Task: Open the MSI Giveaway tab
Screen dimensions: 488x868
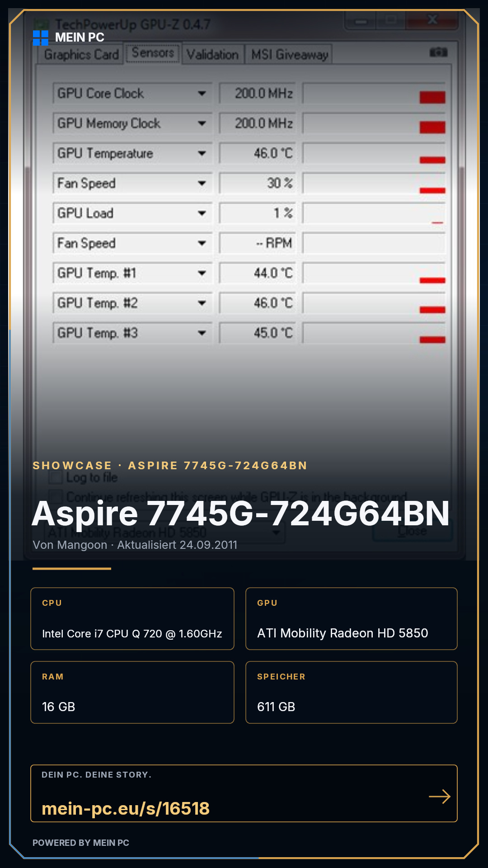Action: pos(290,55)
